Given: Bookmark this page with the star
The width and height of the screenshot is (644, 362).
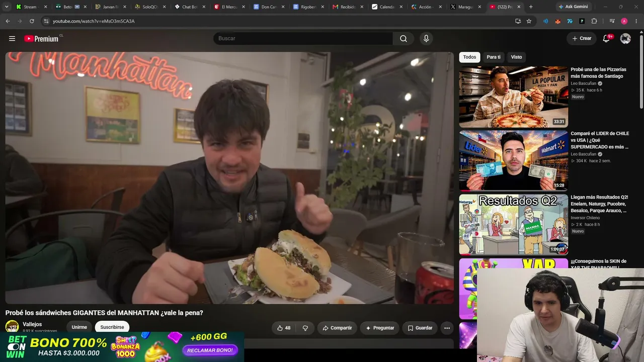Looking at the screenshot, I should pyautogui.click(x=529, y=21).
